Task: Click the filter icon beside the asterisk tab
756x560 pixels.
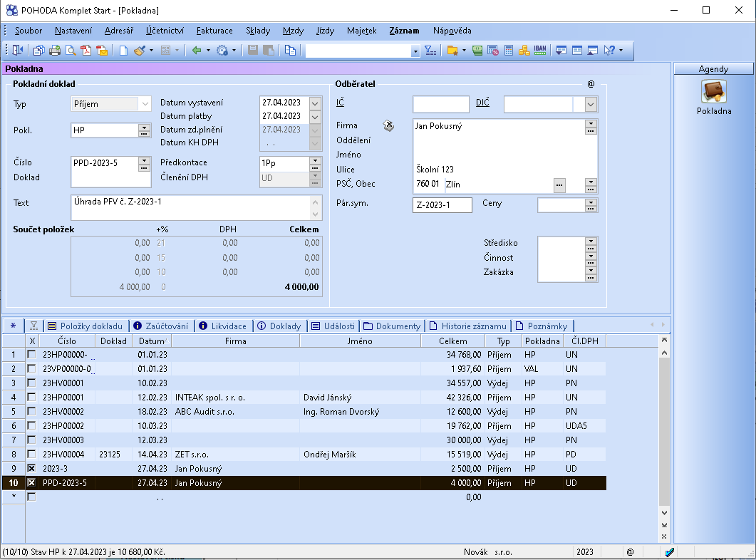Action: pos(33,326)
